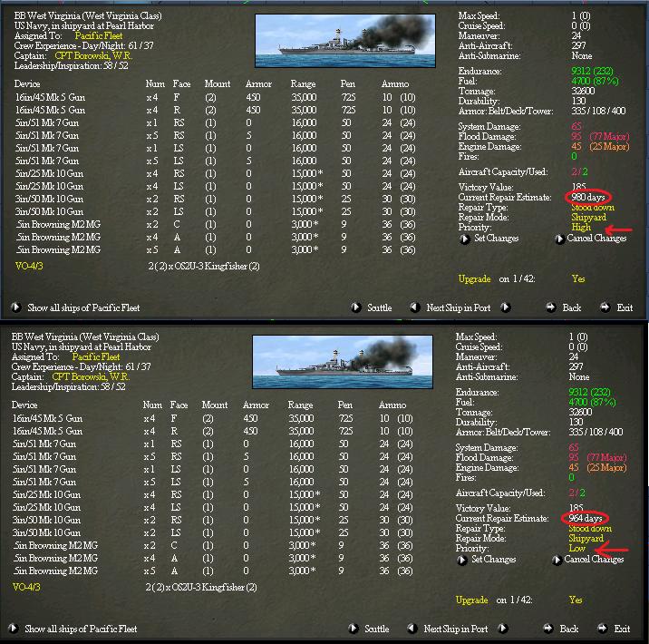Viewport: 649px width, 644px height.
Task: Click Set Changes text in upper panel
Action: coord(497,239)
